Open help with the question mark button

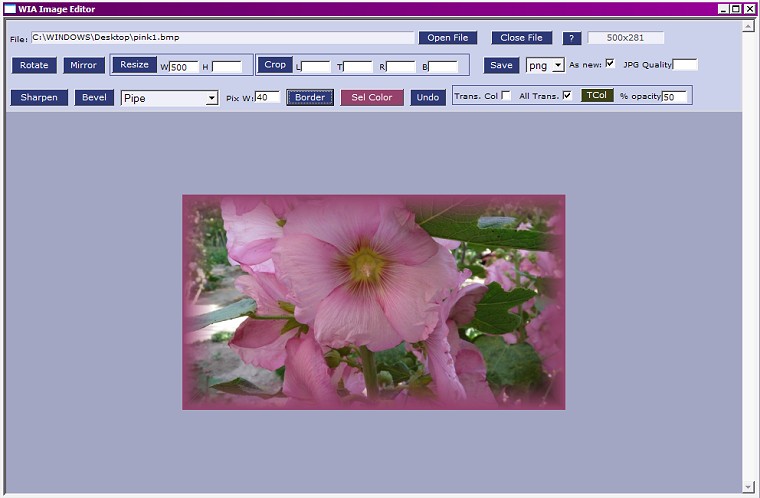pyautogui.click(x=572, y=38)
